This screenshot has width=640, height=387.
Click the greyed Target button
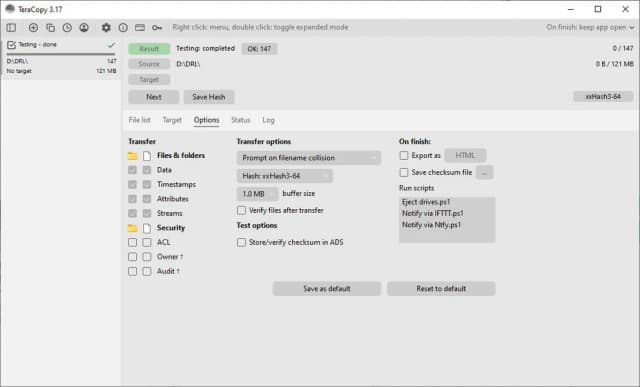(x=149, y=80)
